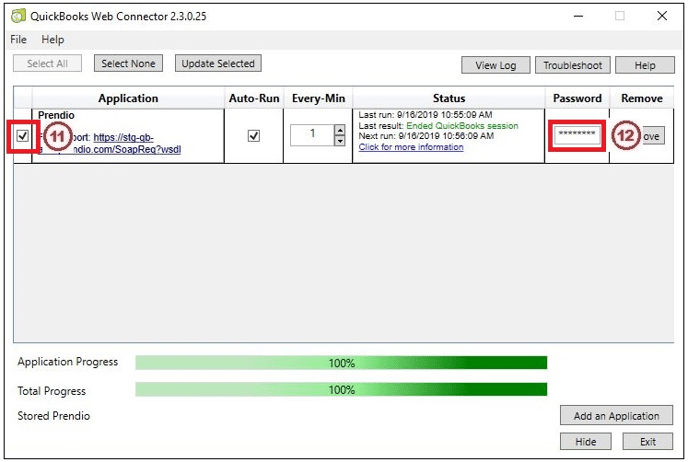Click the Help button beside Troubleshoot

645,65
